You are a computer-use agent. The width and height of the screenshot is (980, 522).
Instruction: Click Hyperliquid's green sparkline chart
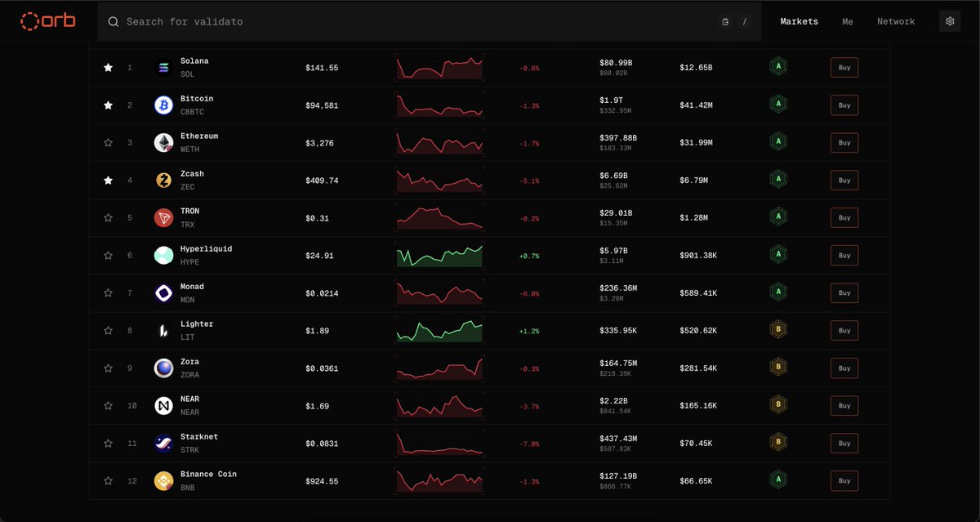(439, 256)
